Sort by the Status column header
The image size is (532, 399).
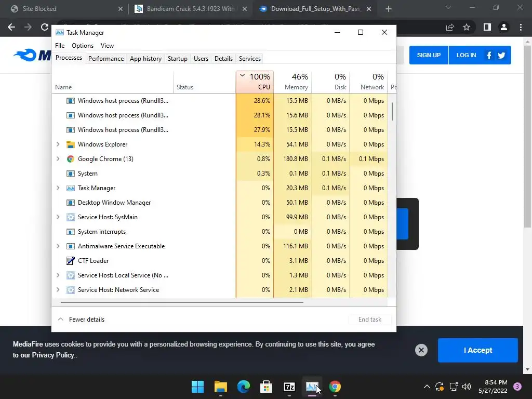coord(205,82)
